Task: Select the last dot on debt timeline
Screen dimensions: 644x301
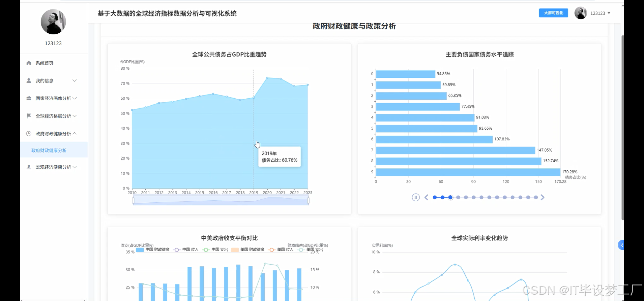Action: coord(536,197)
